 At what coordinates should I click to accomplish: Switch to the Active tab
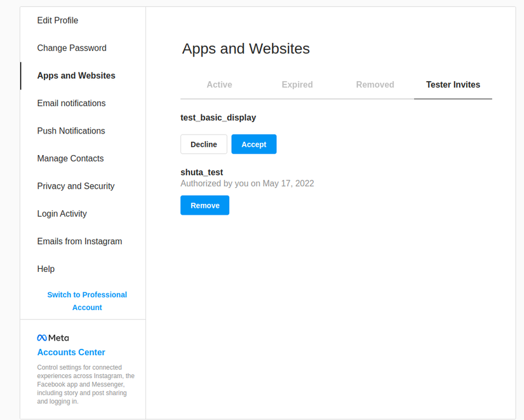click(x=219, y=85)
